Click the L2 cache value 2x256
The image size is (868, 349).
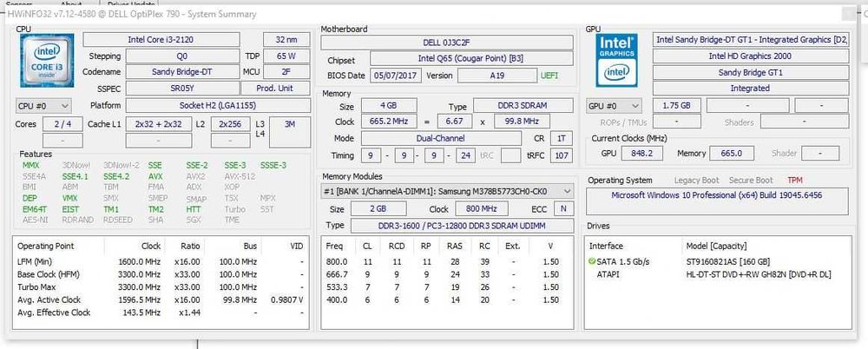230,124
